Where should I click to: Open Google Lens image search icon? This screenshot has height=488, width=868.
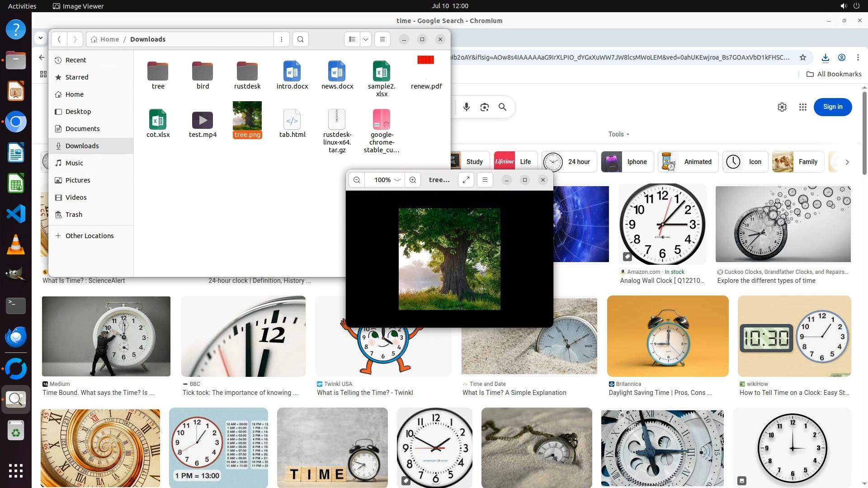tap(485, 107)
